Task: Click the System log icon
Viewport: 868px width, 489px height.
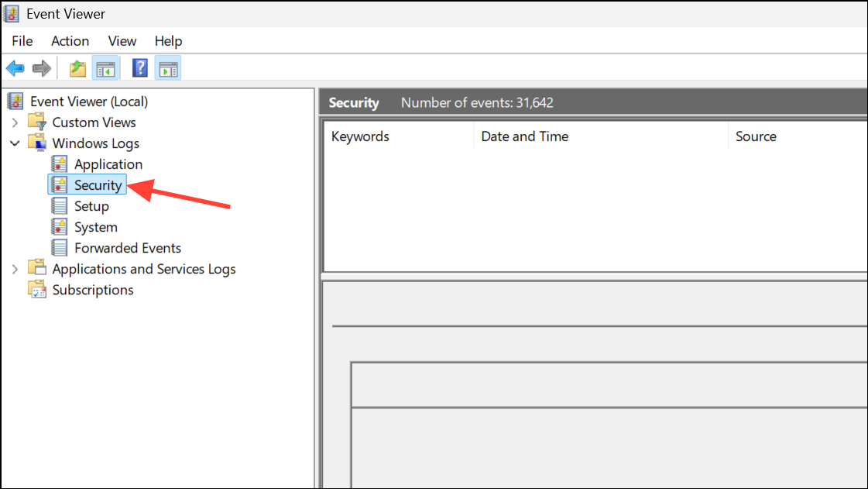Action: pos(59,227)
